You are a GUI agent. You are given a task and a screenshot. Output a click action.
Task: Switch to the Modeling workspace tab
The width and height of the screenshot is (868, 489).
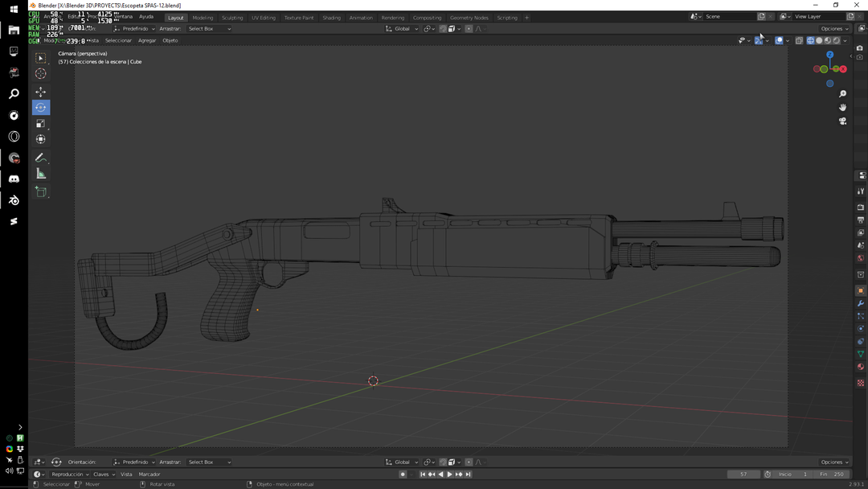[x=203, y=17]
